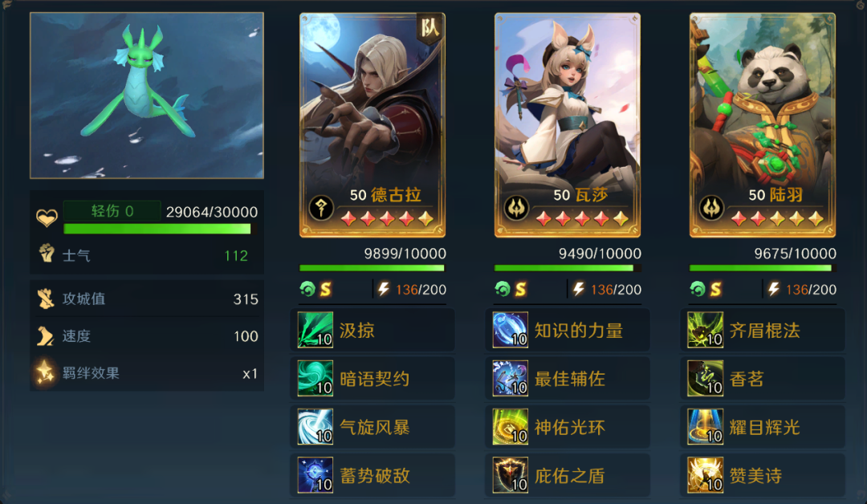Image resolution: width=867 pixels, height=504 pixels.
Task: Select the 攻城值 siege value row
Action: [x=147, y=299]
